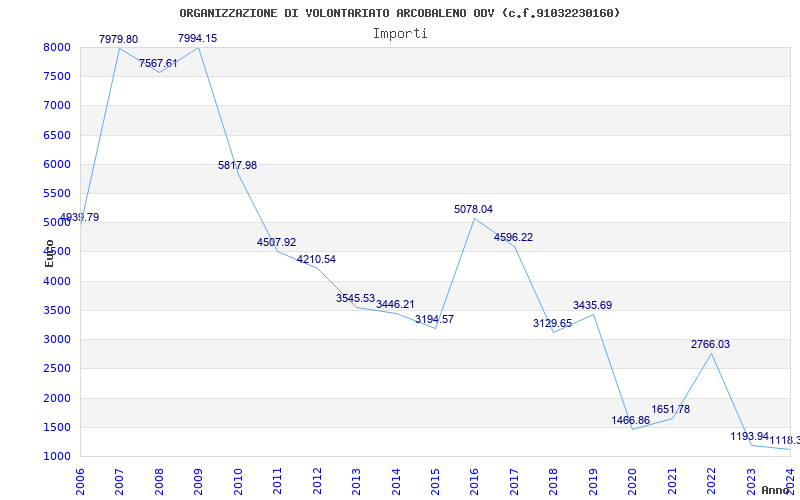Click the 2021 x-axis year label

672,481
